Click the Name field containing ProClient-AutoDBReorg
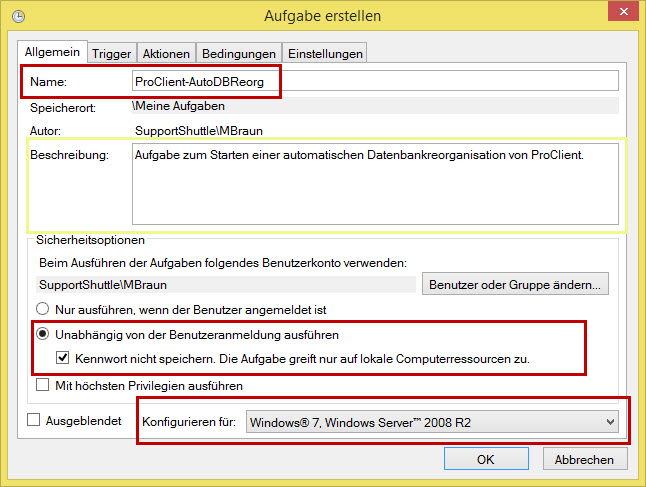The image size is (646, 487). coord(375,81)
